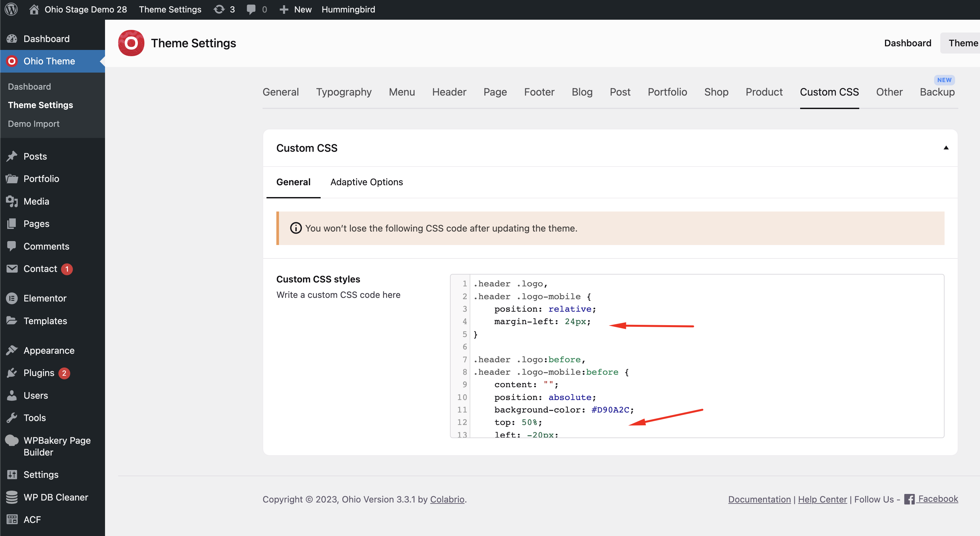Image resolution: width=980 pixels, height=536 pixels.
Task: Click the WP DB Cleaner database icon
Action: click(12, 497)
